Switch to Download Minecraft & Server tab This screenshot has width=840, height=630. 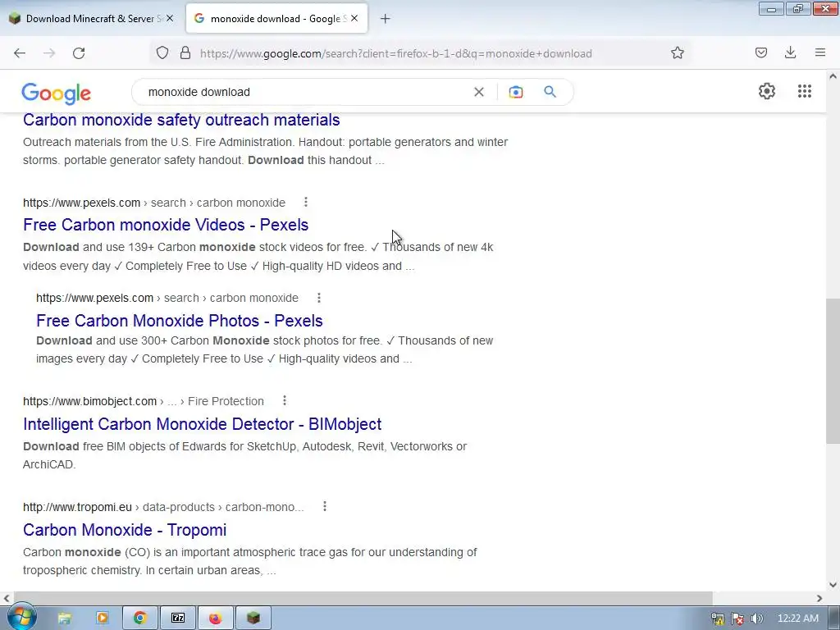[x=94, y=19]
